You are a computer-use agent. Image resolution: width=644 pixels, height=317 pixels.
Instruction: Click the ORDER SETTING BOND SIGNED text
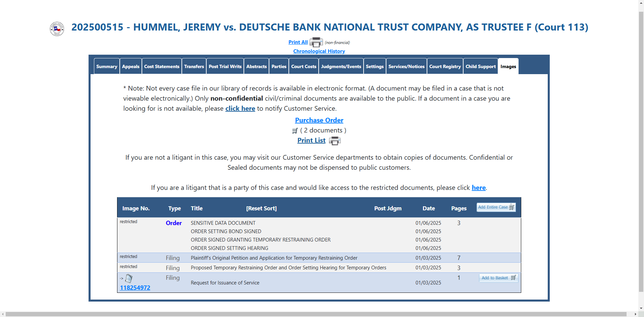226,231
